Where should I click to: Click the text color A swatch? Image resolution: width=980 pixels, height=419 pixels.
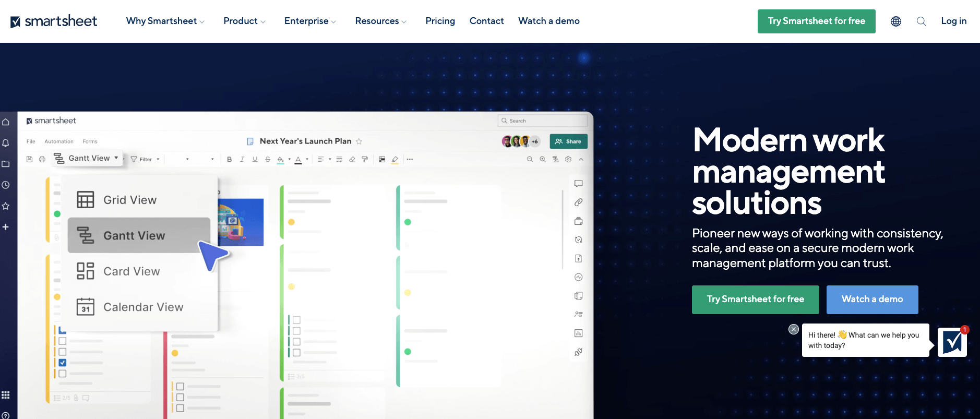tap(298, 160)
